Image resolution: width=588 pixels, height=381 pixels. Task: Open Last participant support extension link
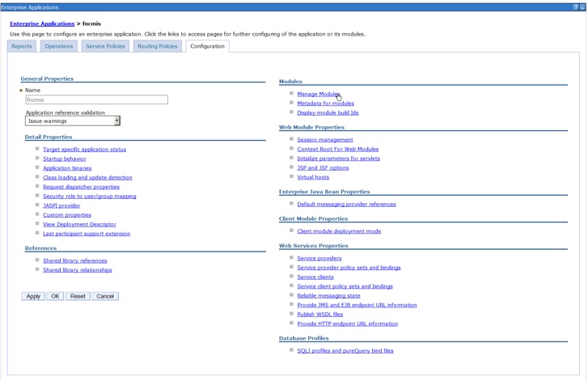(87, 234)
